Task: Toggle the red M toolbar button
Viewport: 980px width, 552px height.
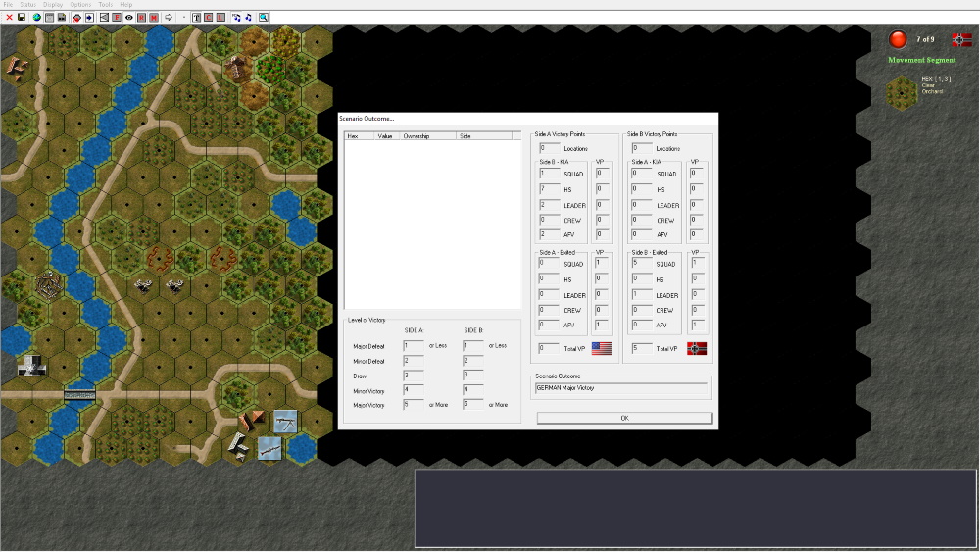Action: pos(154,17)
